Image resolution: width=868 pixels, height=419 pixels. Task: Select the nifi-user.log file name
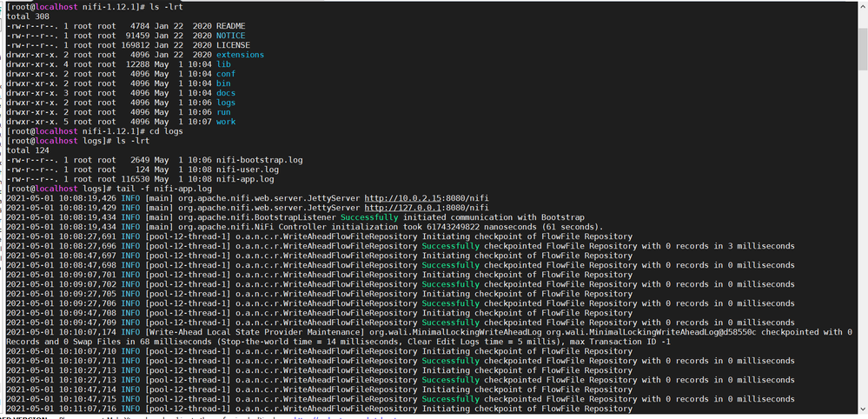tap(248, 170)
